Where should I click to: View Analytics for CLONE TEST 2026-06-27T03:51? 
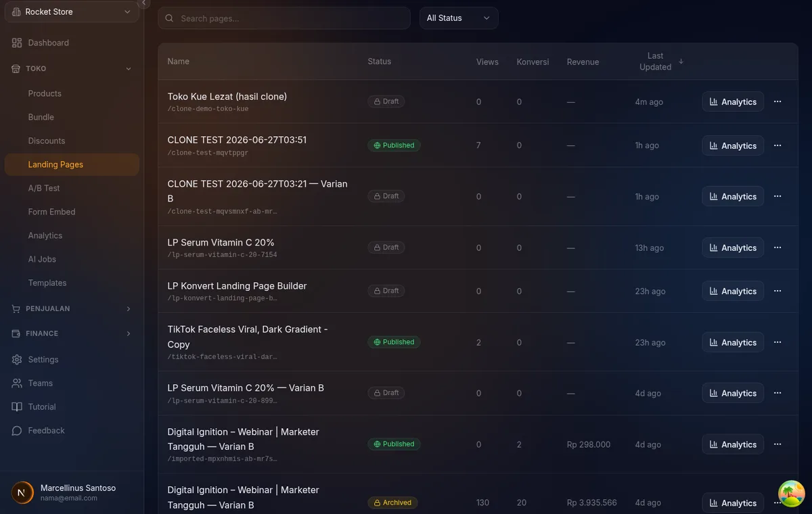pyautogui.click(x=733, y=145)
